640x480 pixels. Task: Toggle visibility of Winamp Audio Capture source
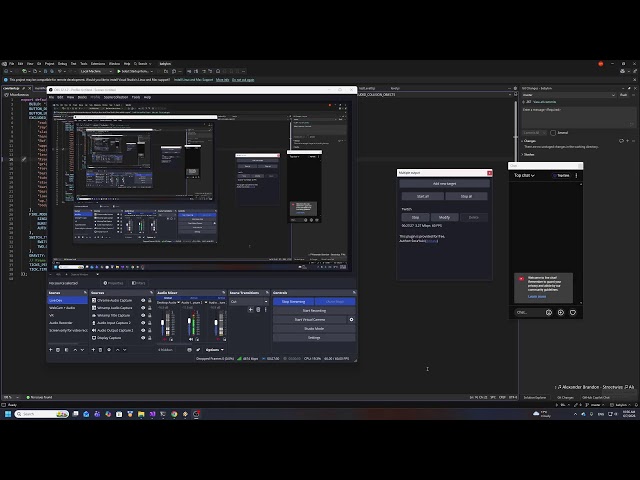coord(143,308)
